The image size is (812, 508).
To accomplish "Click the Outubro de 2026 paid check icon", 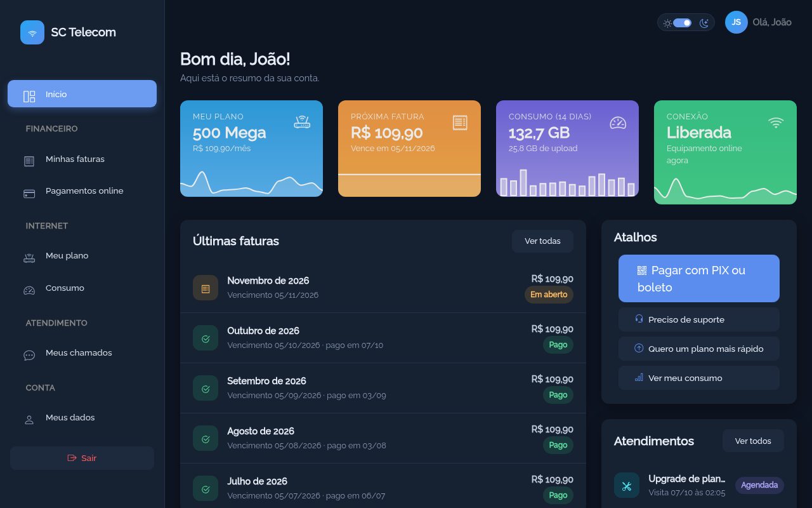I will [206, 338].
